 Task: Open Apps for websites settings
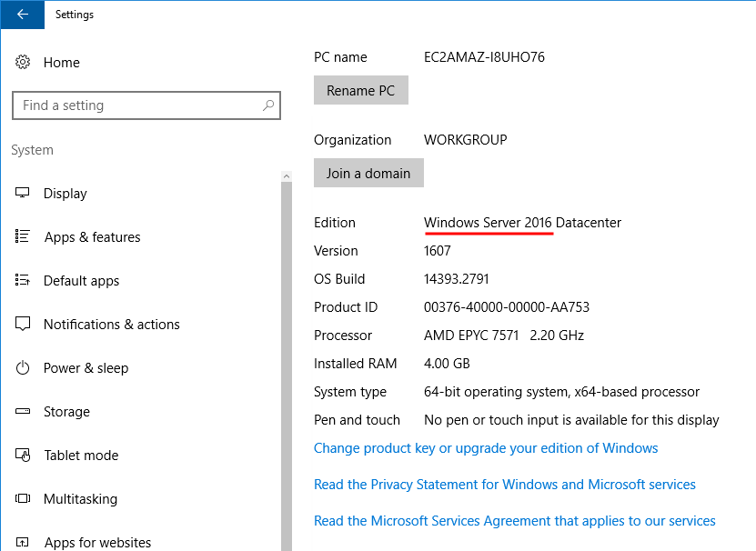97,542
